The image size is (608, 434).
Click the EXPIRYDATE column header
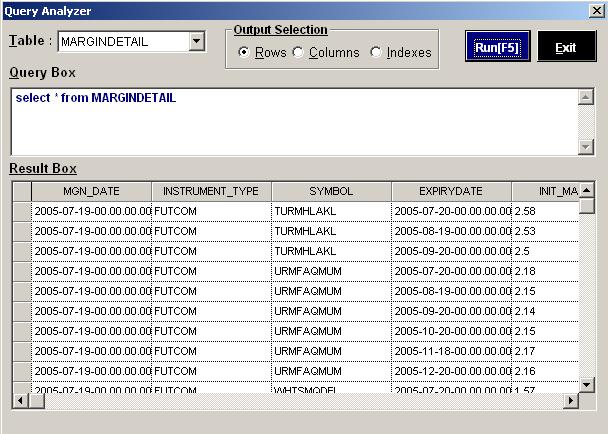(x=451, y=190)
